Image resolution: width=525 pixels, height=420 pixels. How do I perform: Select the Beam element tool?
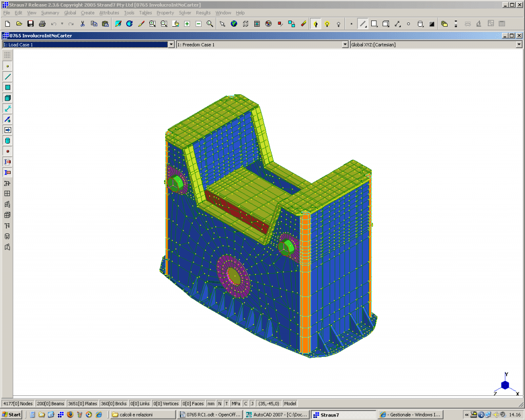(7, 77)
